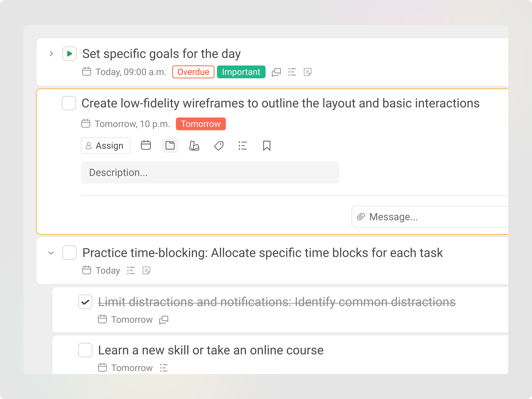This screenshot has width=532, height=399.
Task: Click the bookmark icon
Action: point(267,146)
